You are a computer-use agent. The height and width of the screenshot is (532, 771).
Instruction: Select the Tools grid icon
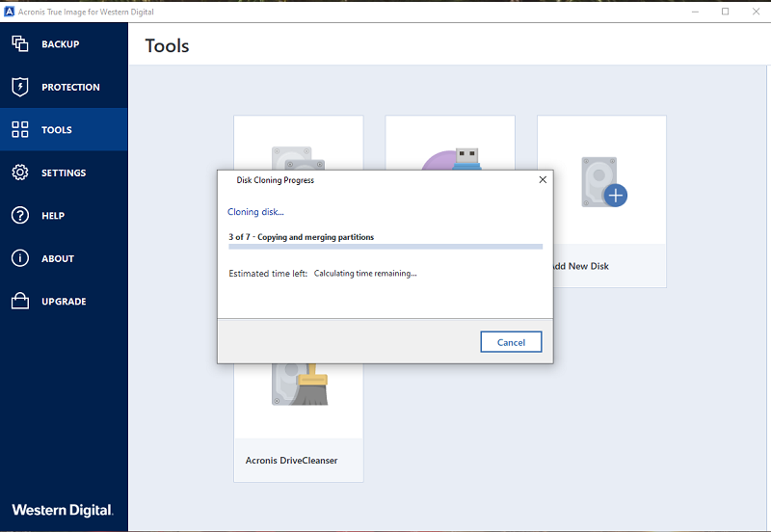pyautogui.click(x=20, y=129)
